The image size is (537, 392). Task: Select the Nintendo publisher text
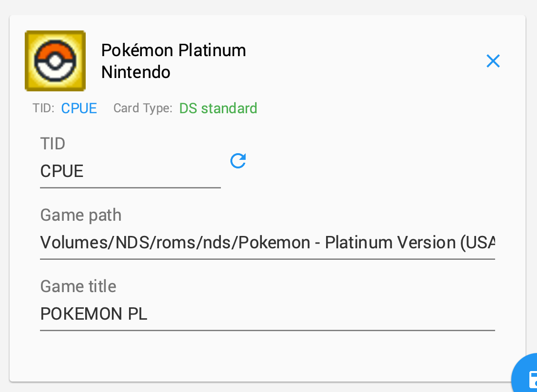(x=136, y=72)
